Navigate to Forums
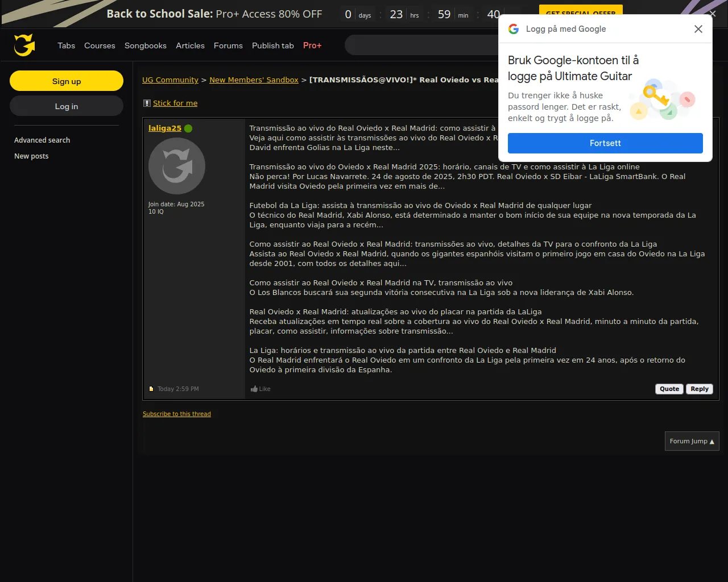This screenshot has width=728, height=582. coord(228,45)
